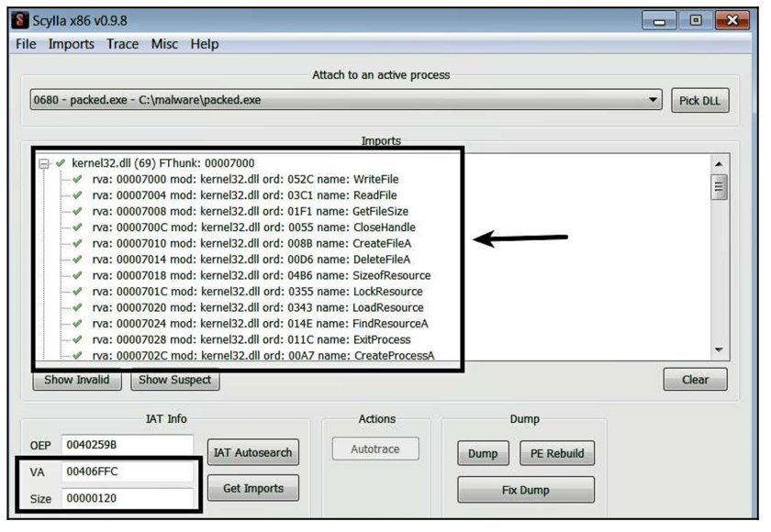Select the ReadFile import row
Viewport: 771px width, 532px height.
click(x=244, y=195)
